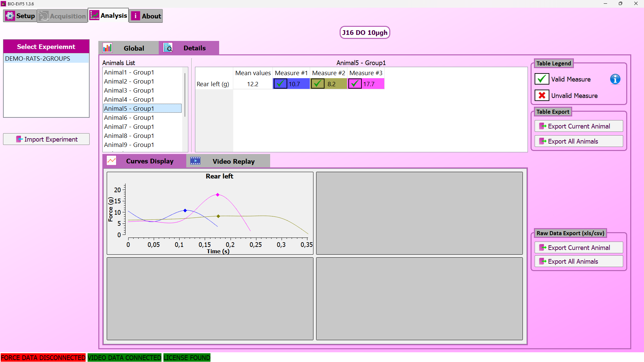Toggle Measure #3 valid checkbox
Viewport: 644px width, 362px height.
point(355,84)
